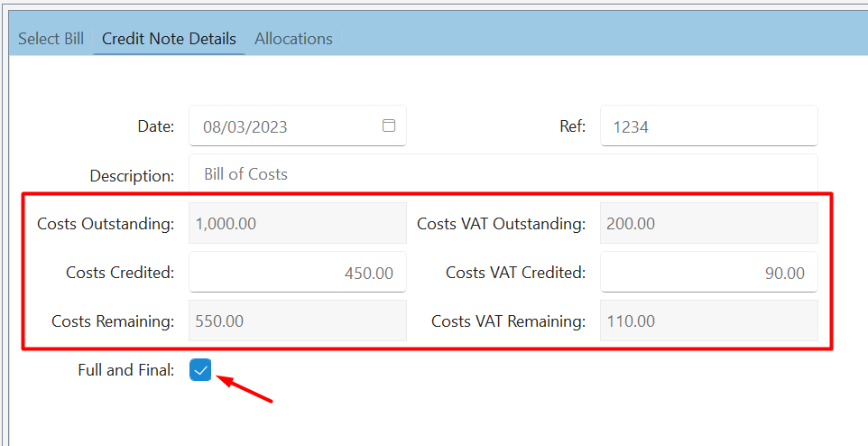The width and height of the screenshot is (868, 446).
Task: Click the Costs Outstanding: label
Action: click(106, 224)
